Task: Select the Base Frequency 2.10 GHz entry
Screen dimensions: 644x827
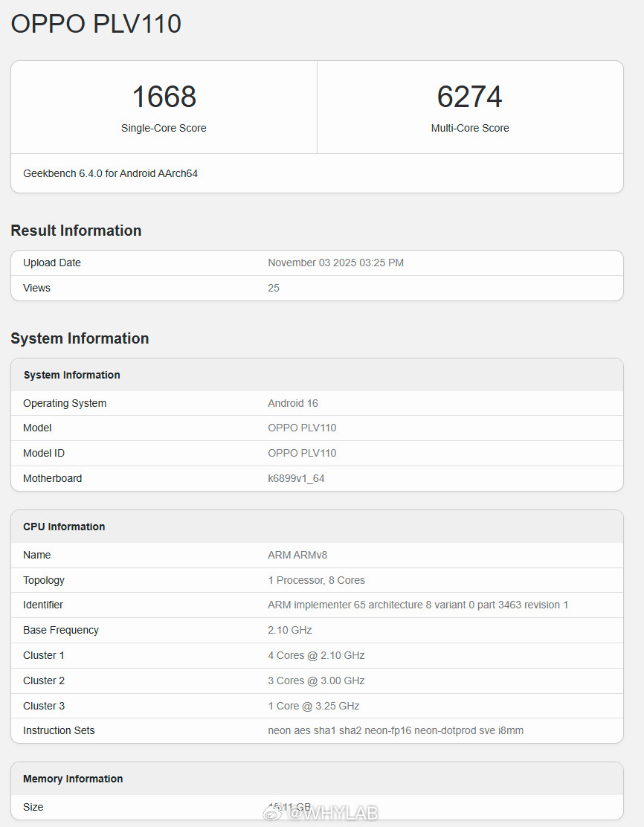Action: 291,630
